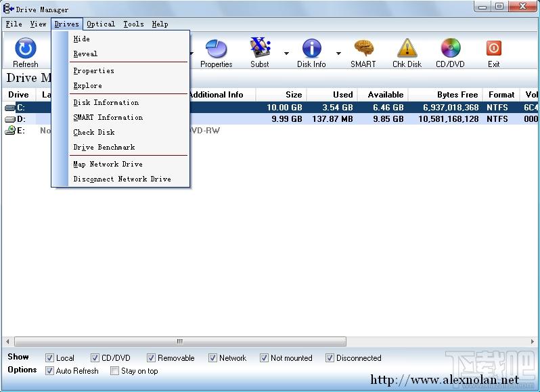This screenshot has height=392, width=540.
Task: Sort by the Drive column header
Action: (x=19, y=95)
